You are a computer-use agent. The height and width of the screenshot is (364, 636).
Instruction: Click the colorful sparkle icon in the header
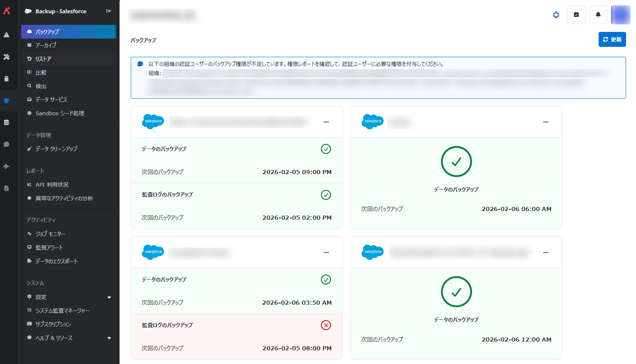pos(556,15)
